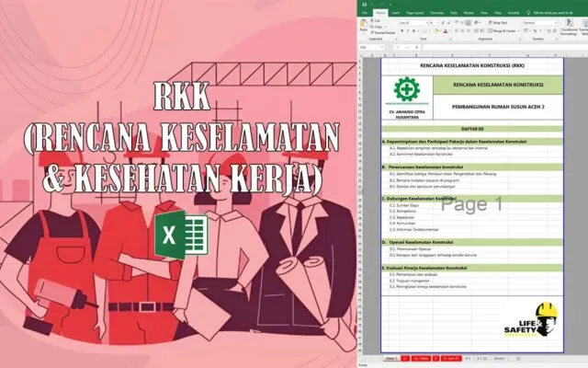
Task: Apply top vertical alignment
Action: [x=457, y=22]
